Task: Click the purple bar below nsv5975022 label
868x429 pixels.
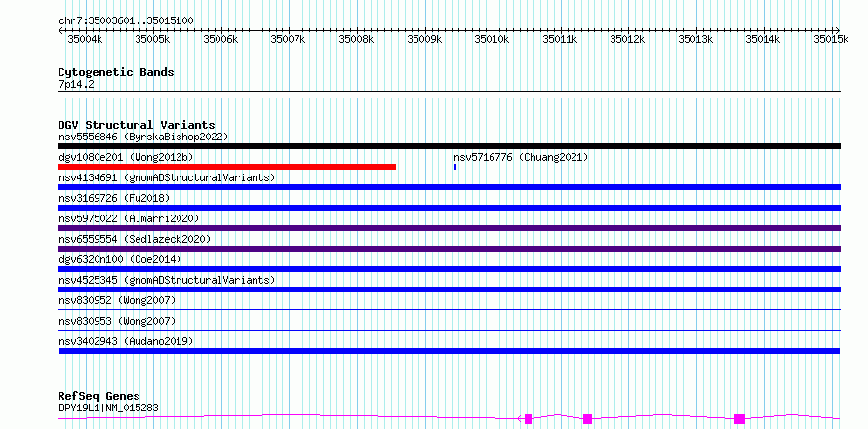Action: [449, 228]
